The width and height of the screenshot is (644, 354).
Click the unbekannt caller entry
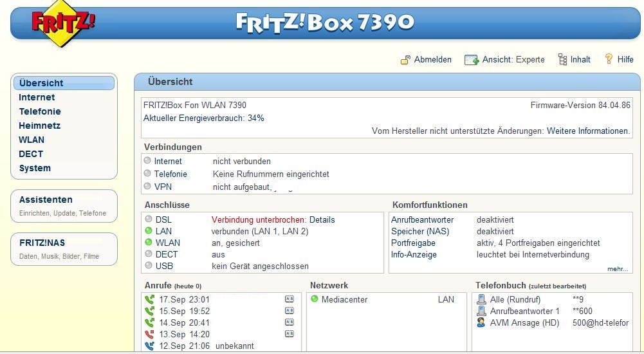tap(235, 346)
